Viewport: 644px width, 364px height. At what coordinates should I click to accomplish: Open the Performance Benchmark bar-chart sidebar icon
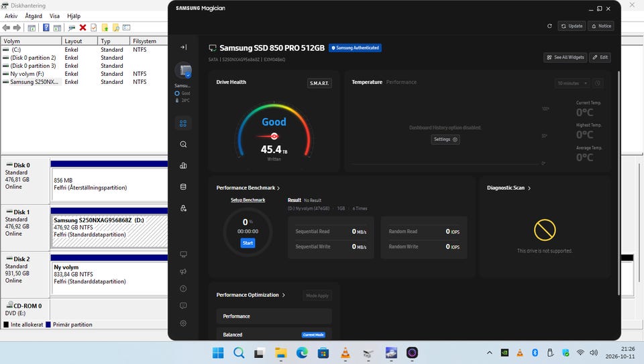(x=183, y=165)
